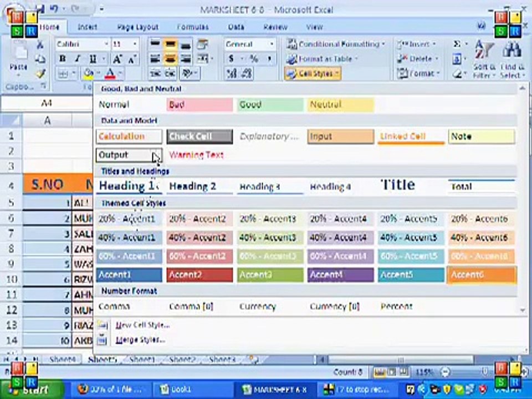Click the Bold formatting icon

pyautogui.click(x=63, y=59)
